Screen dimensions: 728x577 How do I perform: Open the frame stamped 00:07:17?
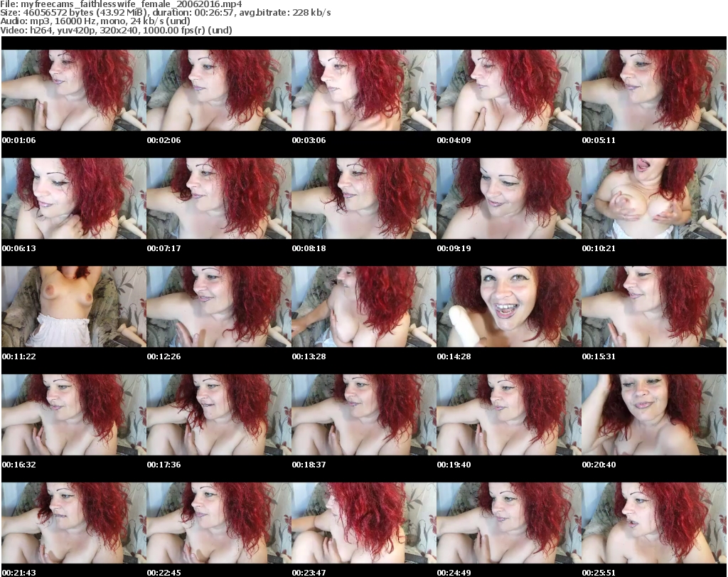pos(219,198)
